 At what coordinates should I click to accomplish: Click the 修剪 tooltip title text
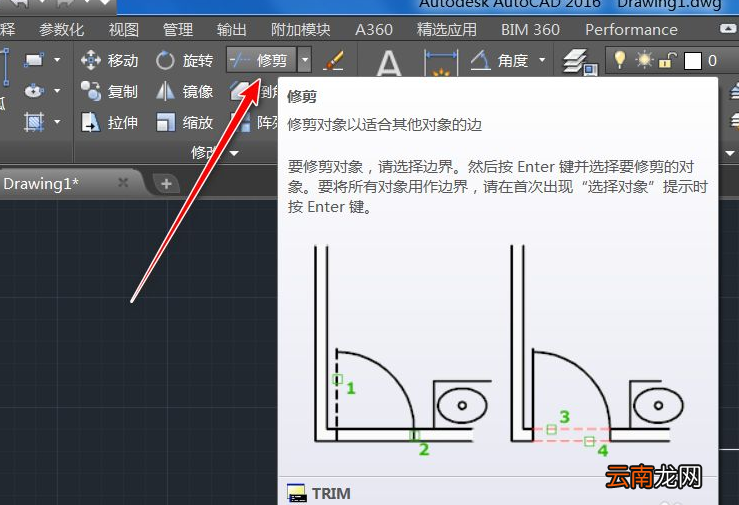[302, 97]
